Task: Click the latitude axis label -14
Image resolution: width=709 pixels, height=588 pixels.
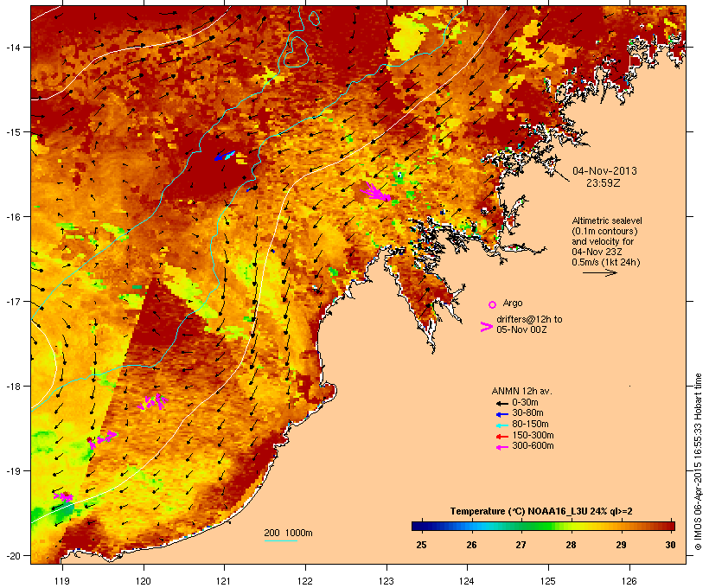Action: tap(12, 47)
